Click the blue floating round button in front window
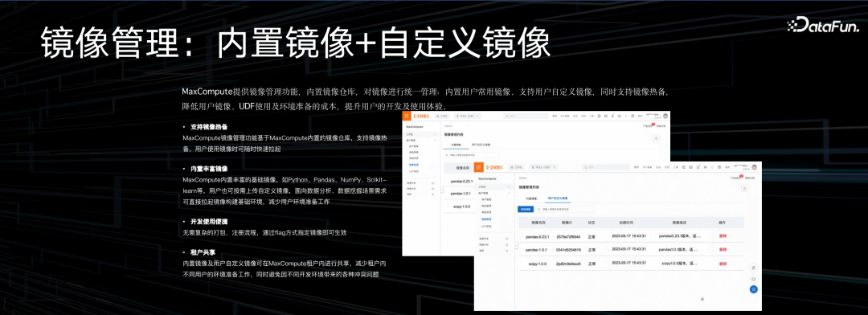 click(753, 289)
